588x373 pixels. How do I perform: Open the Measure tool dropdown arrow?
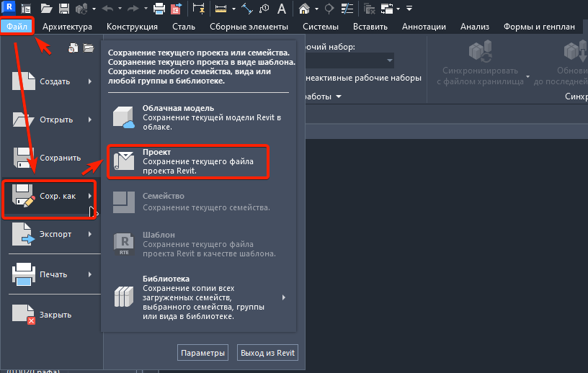point(233,9)
